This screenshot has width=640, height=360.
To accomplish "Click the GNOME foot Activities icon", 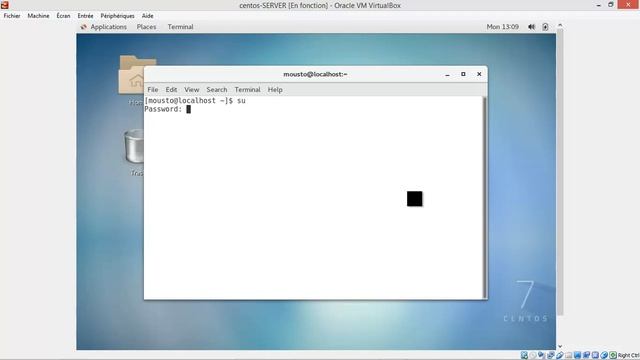I will [x=84, y=27].
